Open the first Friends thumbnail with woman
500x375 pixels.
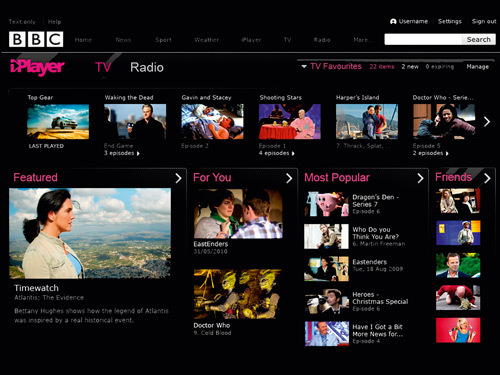pyautogui.click(x=458, y=201)
